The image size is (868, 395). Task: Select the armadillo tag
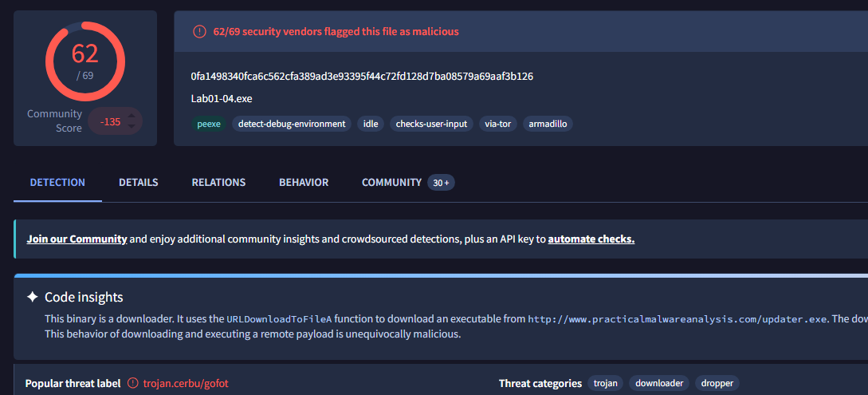click(548, 124)
